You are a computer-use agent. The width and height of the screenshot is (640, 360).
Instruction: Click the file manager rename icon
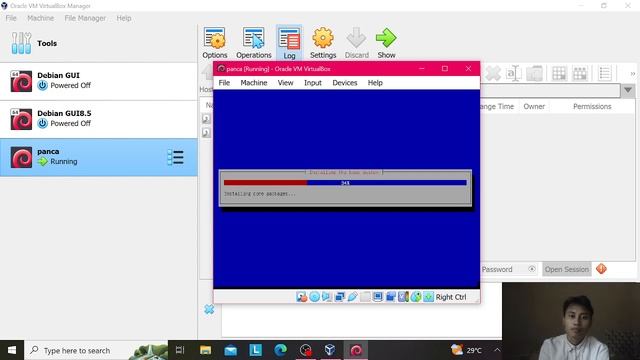click(x=513, y=73)
